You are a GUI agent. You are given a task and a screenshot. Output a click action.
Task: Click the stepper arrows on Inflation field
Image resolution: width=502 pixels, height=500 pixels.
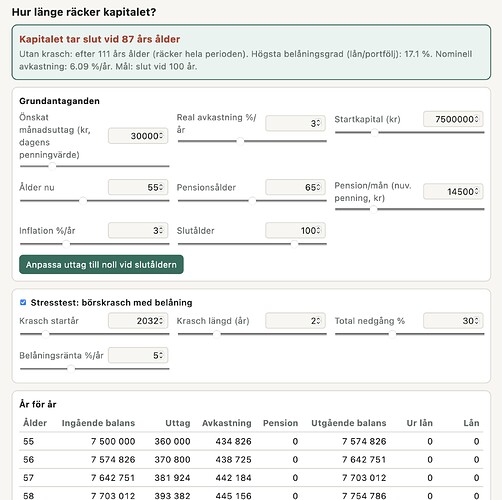coord(161,230)
